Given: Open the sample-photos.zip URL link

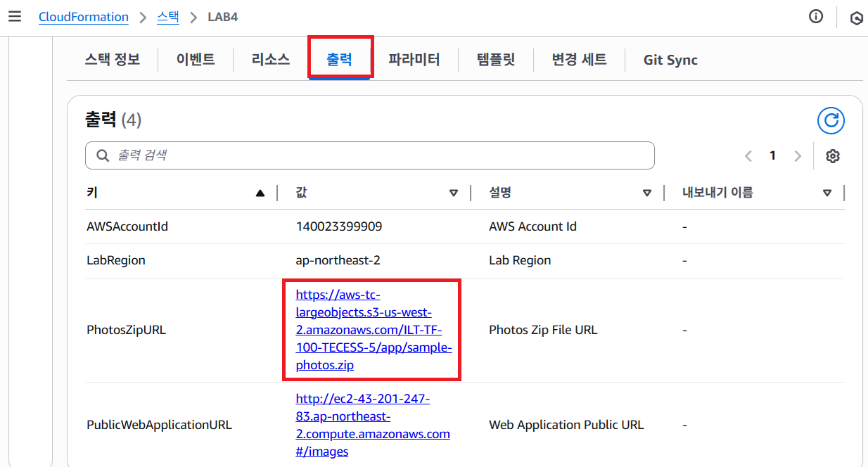Looking at the screenshot, I should click(x=374, y=330).
